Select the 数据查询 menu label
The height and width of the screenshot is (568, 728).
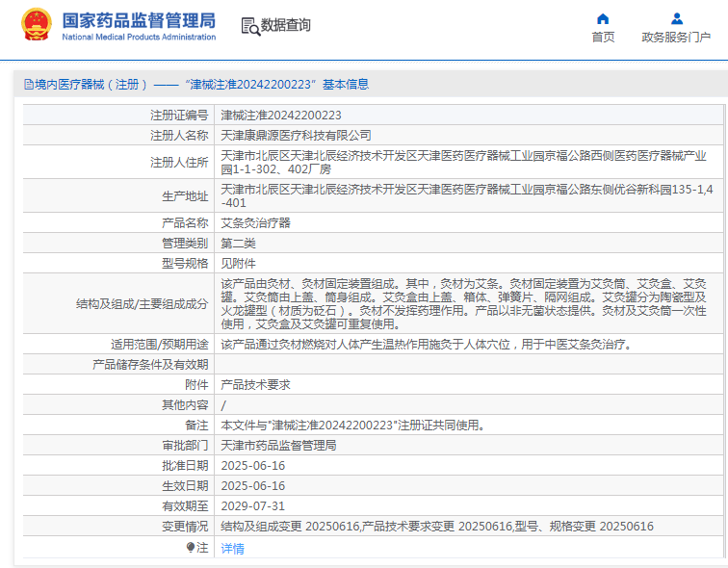pyautogui.click(x=286, y=25)
